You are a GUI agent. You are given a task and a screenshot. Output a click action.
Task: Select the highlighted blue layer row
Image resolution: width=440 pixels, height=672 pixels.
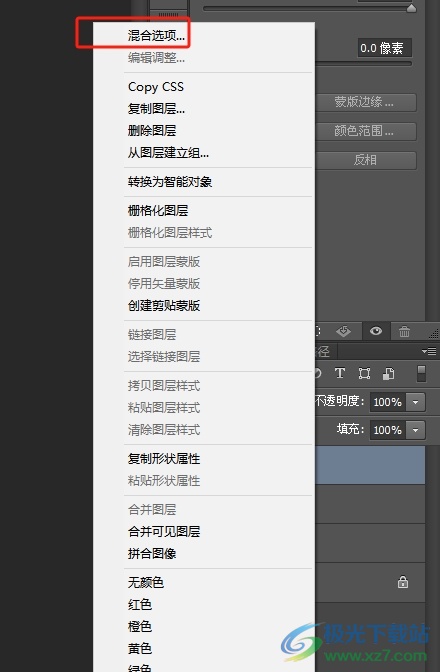[x=370, y=465]
